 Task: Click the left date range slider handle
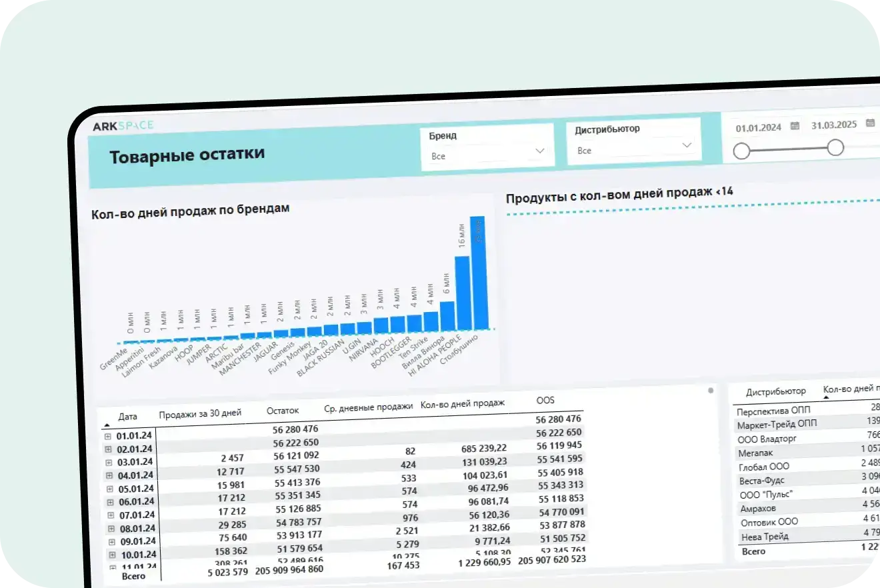tap(741, 151)
